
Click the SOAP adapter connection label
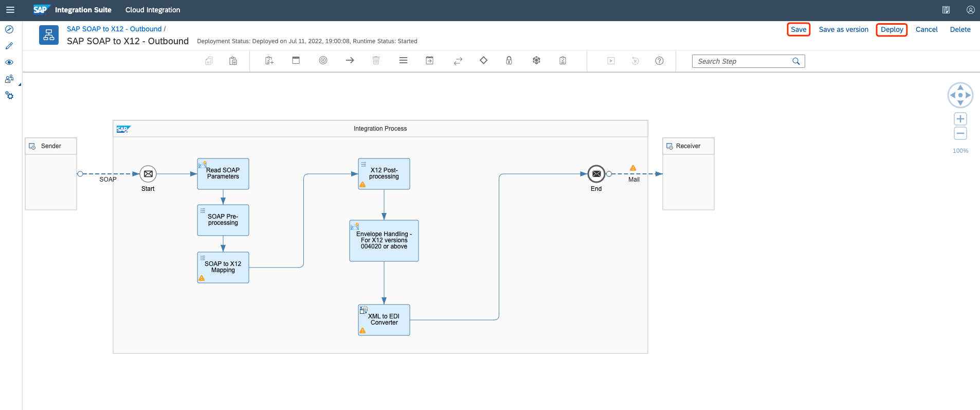(x=108, y=180)
